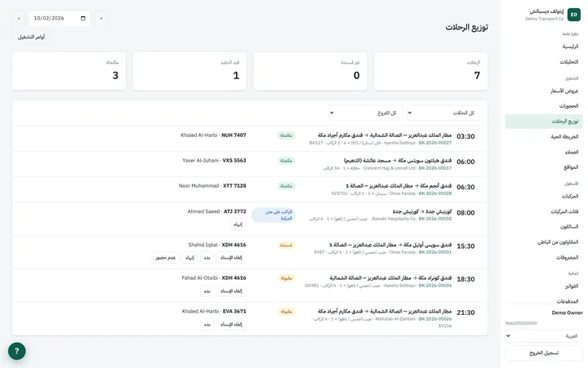Screen dimensions: 588x368
Task: Open booking link BK-2026-00028
Action: coord(435,193)
